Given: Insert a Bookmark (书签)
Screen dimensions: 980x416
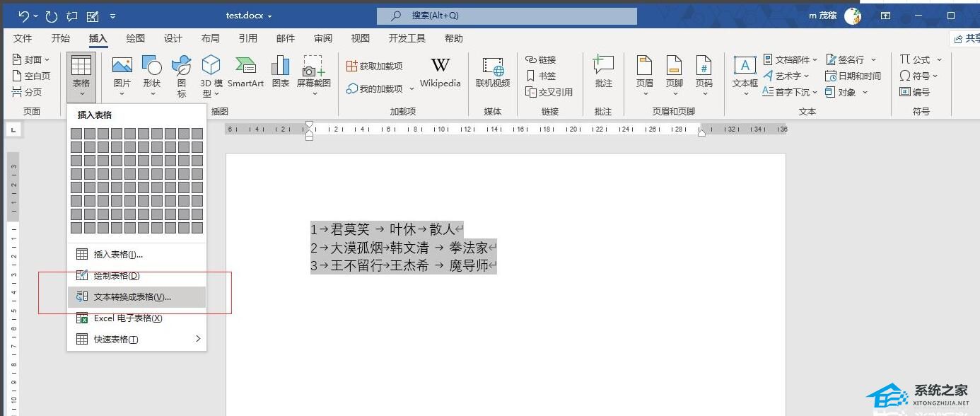Looking at the screenshot, I should coord(541,76).
